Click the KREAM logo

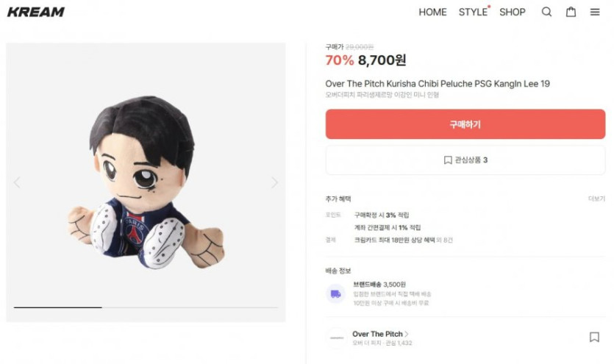(x=37, y=12)
